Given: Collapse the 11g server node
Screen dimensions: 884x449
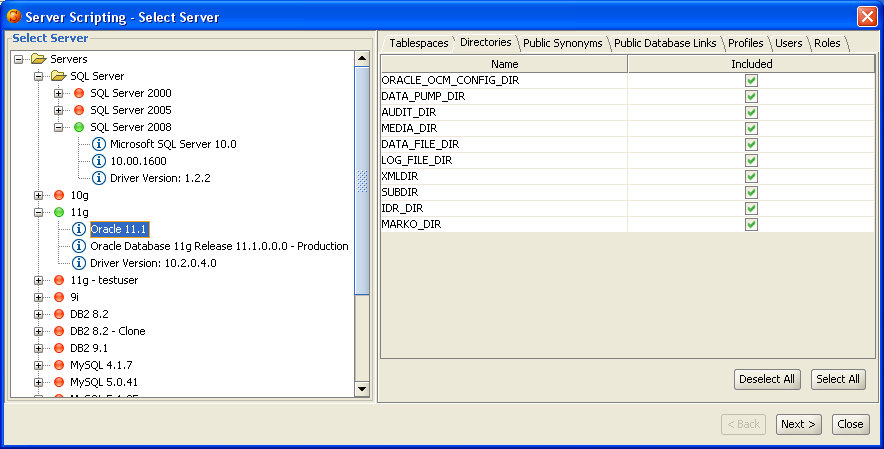Looking at the screenshot, I should (x=38, y=212).
